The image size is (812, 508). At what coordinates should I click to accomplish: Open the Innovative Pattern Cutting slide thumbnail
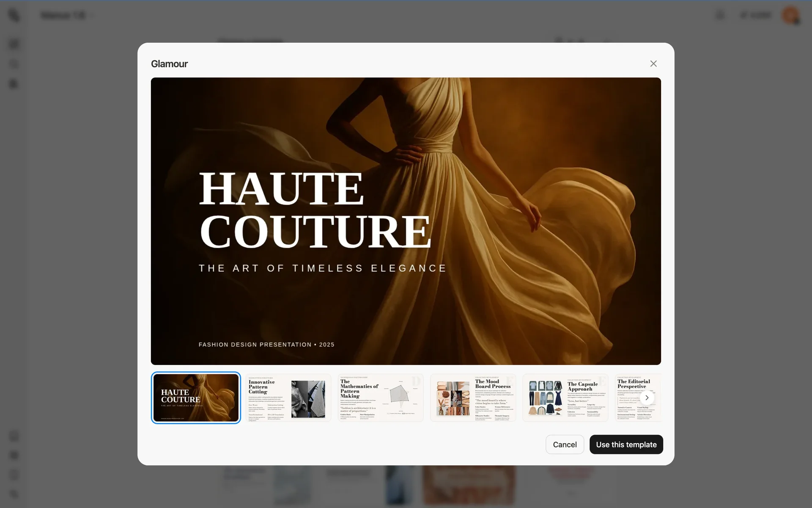[288, 398]
